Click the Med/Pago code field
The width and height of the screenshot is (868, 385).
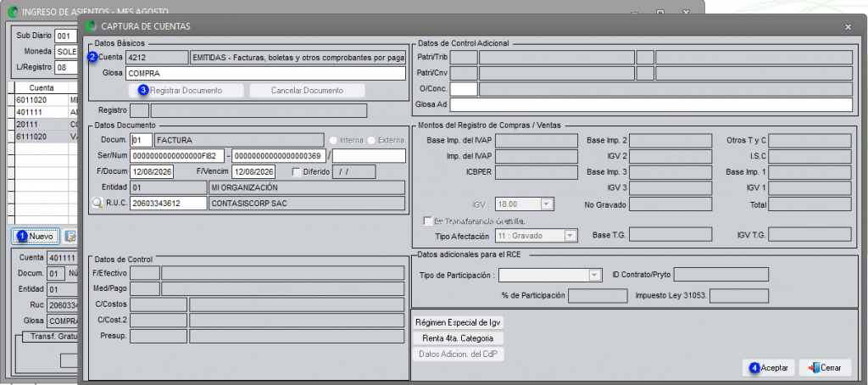click(145, 288)
